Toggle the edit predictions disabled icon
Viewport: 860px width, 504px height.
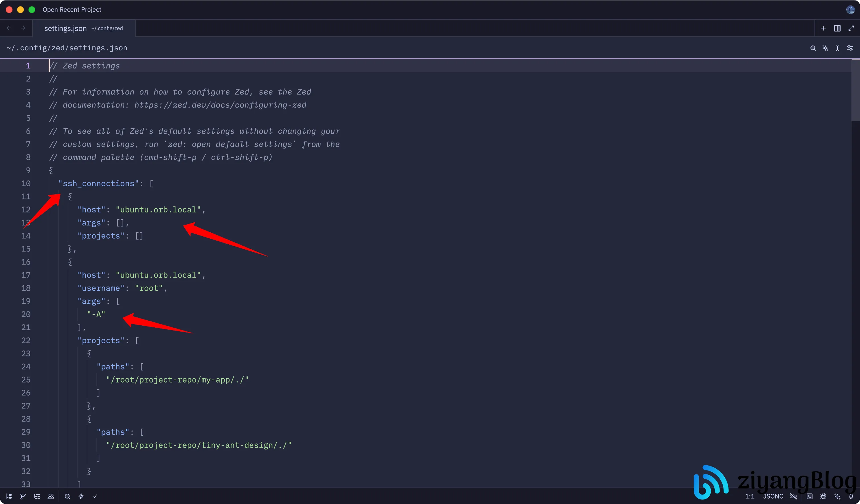pos(793,496)
